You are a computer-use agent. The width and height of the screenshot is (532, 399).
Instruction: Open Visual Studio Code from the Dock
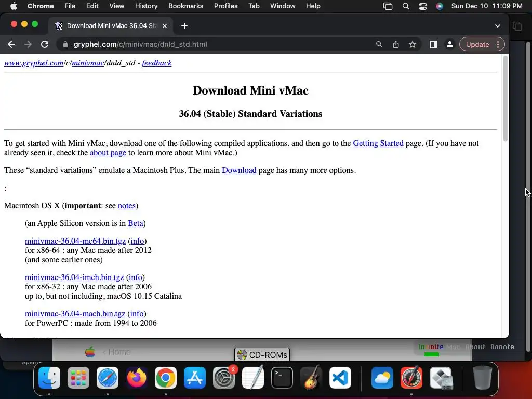(x=340, y=378)
